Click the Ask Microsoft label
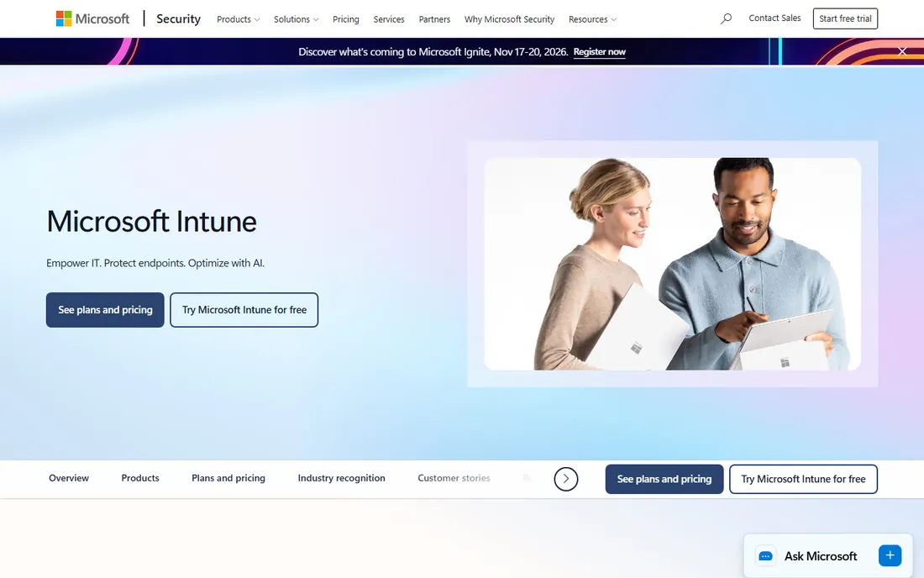This screenshot has height=578, width=924. click(x=821, y=556)
